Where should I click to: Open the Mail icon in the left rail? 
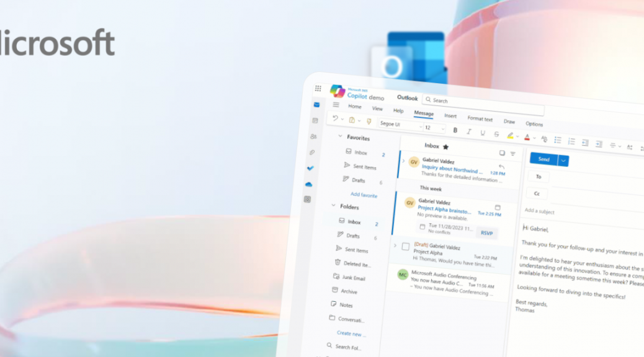[x=316, y=105]
